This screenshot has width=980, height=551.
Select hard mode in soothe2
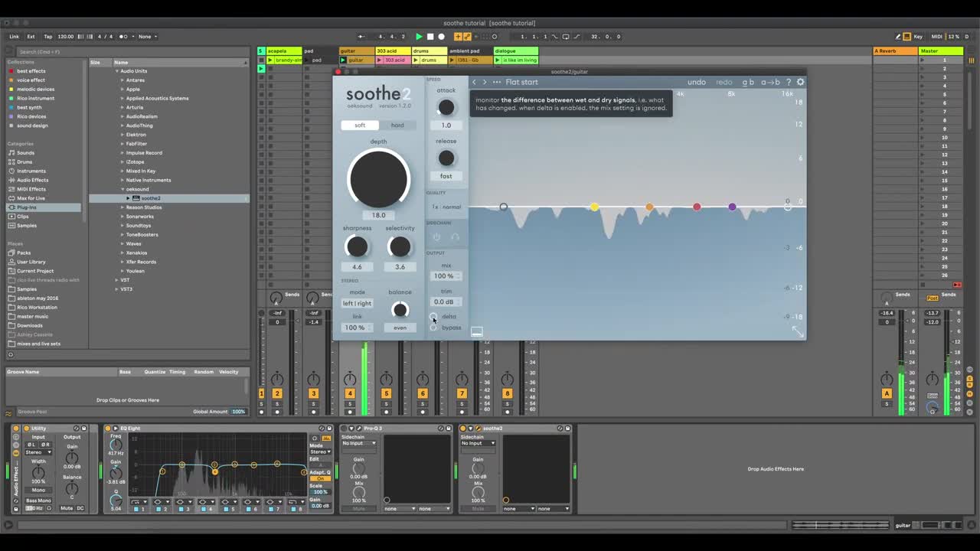tap(397, 126)
